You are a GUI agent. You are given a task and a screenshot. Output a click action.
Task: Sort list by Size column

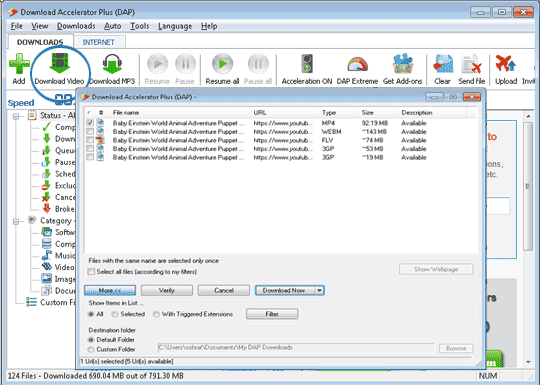point(378,113)
